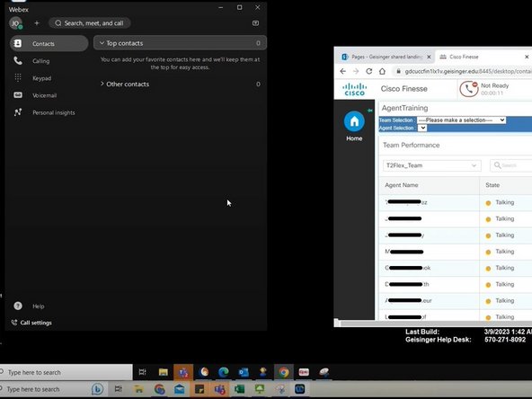Click the browser back arrow
Screen dimensions: 532x399
[343, 71]
